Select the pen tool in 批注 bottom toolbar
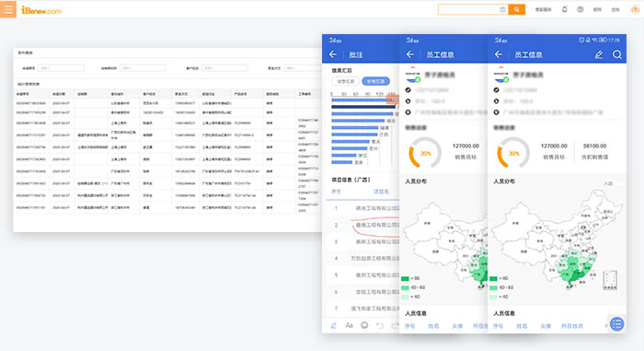This screenshot has width=644, height=351. [334, 325]
